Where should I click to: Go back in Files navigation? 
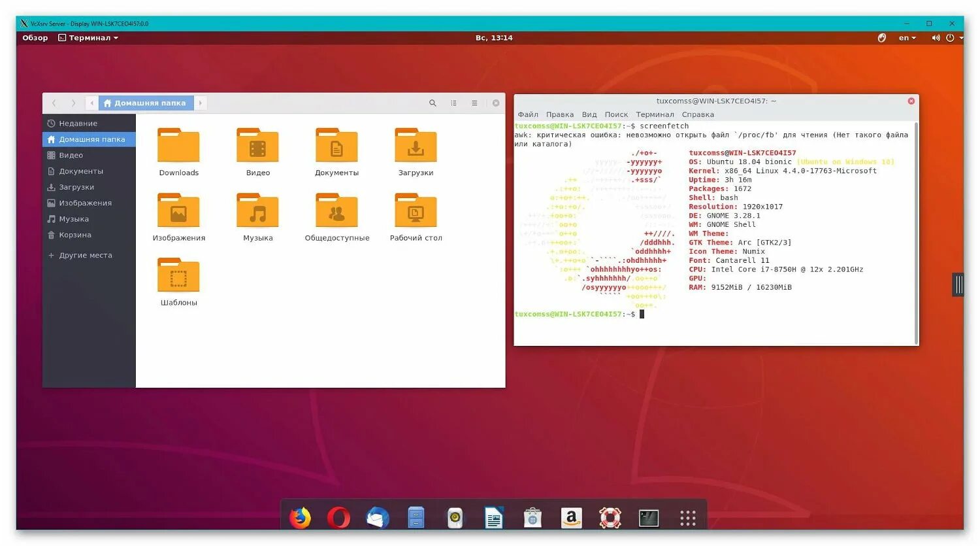tap(54, 103)
